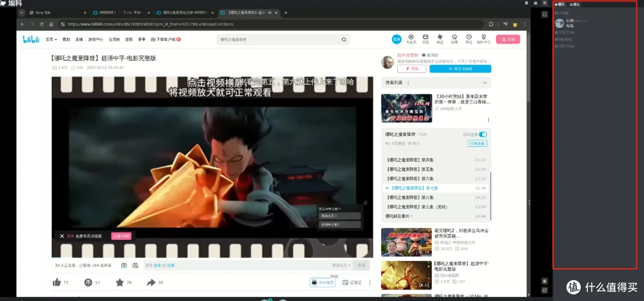Viewport: 644px width, 301px height.
Task: Click 记笔记 button
Action: click(352, 282)
